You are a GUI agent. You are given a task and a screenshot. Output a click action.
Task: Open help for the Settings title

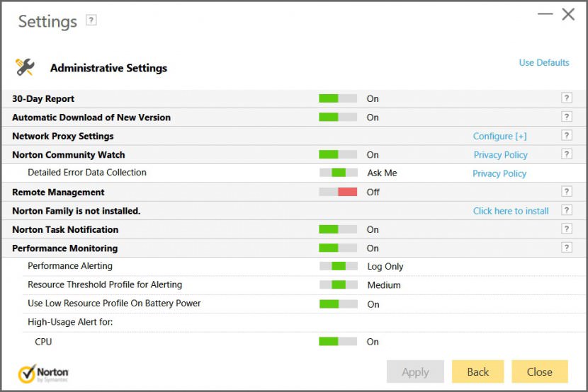pyautogui.click(x=91, y=21)
